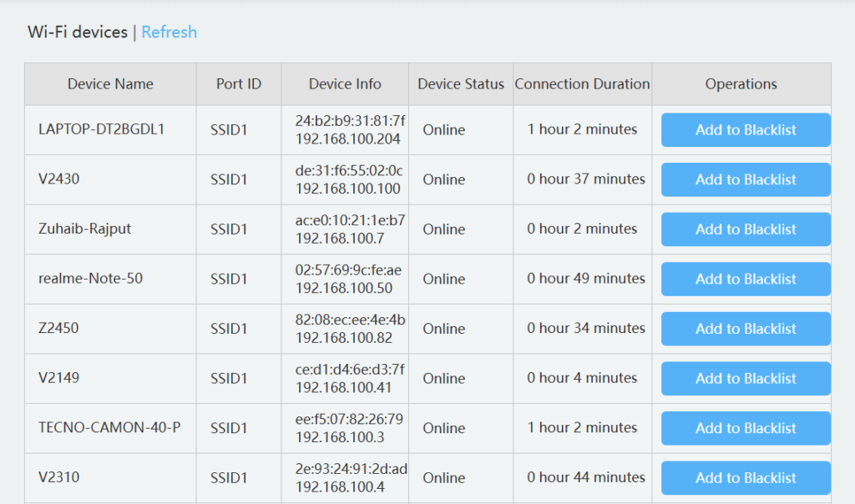The height and width of the screenshot is (504, 855).
Task: Add V2149 to the blacklist
Action: pyautogui.click(x=745, y=378)
